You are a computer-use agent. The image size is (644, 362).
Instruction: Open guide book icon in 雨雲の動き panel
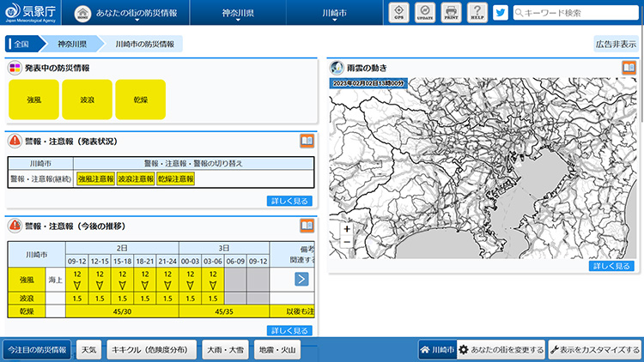[x=629, y=67]
